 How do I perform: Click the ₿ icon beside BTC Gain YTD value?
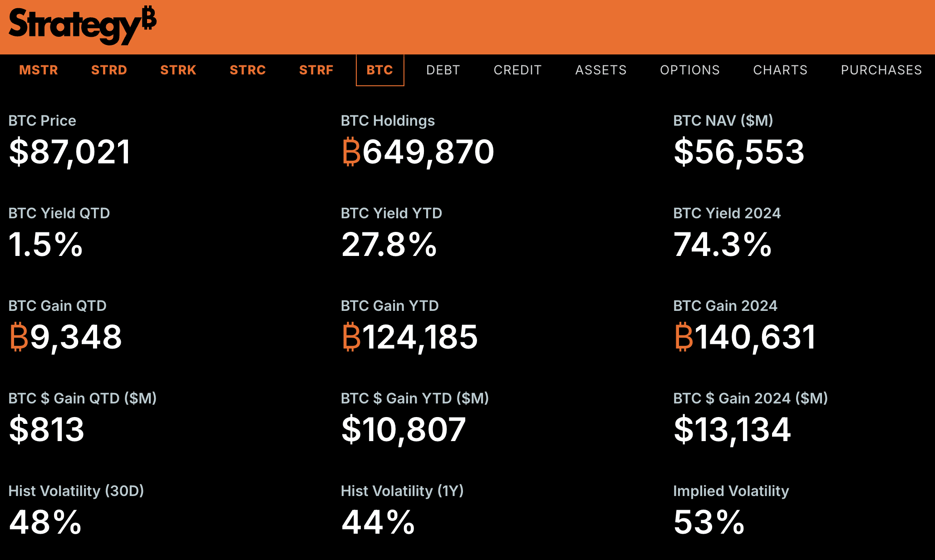350,337
